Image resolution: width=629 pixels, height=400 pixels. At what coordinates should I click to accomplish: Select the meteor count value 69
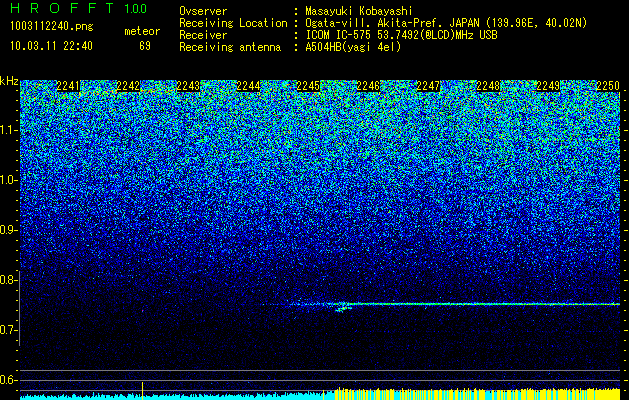pos(145,46)
